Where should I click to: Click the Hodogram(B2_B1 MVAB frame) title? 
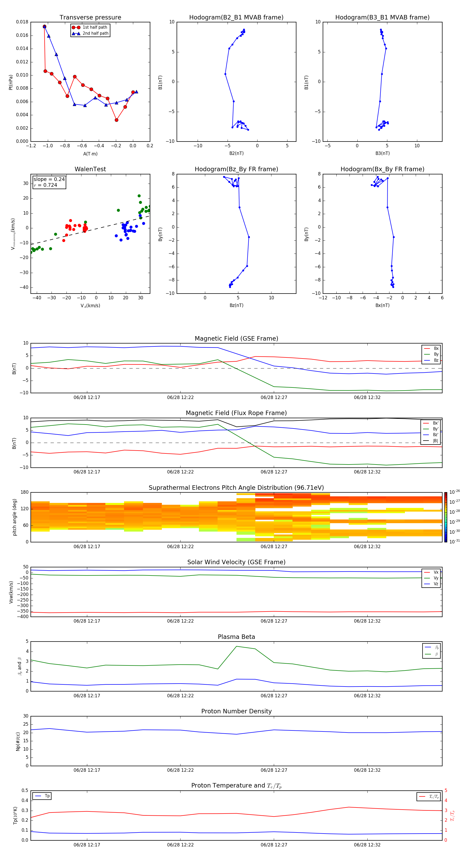(236, 18)
